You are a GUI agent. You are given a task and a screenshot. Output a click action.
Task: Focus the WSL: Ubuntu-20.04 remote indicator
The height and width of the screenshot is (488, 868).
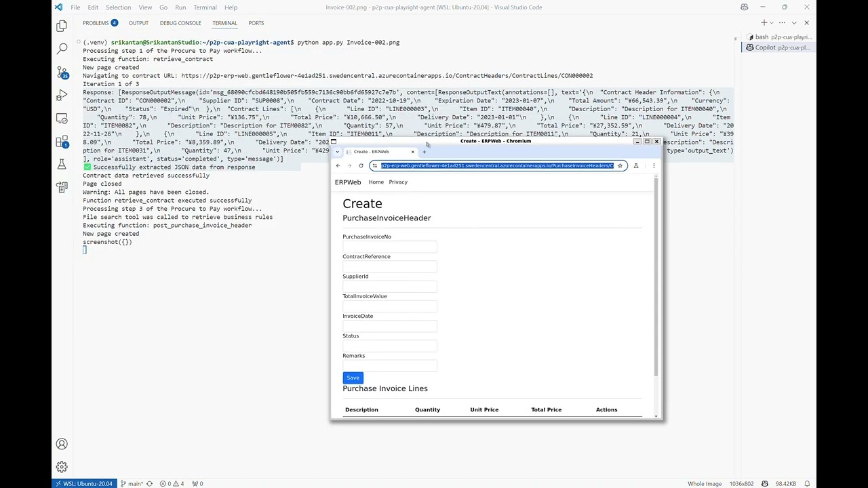pyautogui.click(x=84, y=483)
